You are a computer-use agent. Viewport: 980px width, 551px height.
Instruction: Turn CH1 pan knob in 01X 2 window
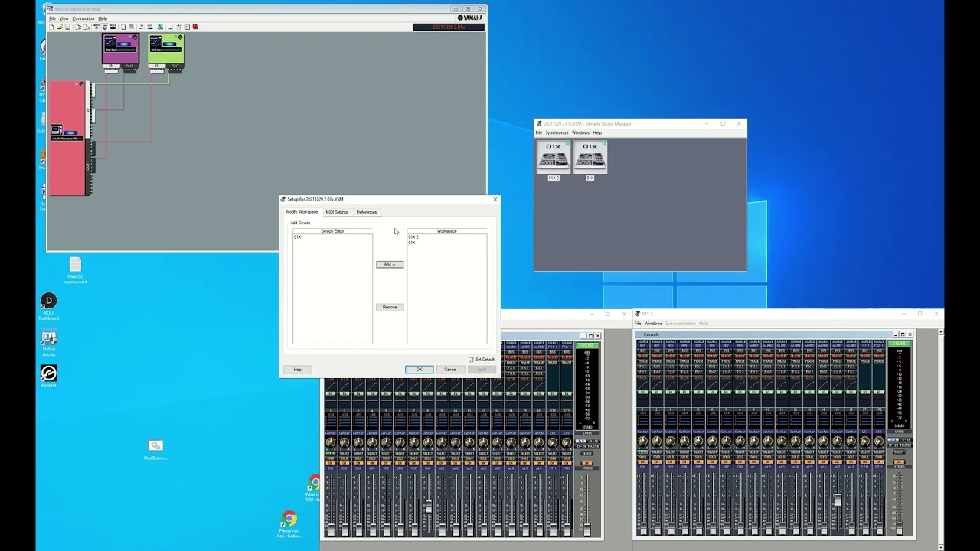coord(643,442)
